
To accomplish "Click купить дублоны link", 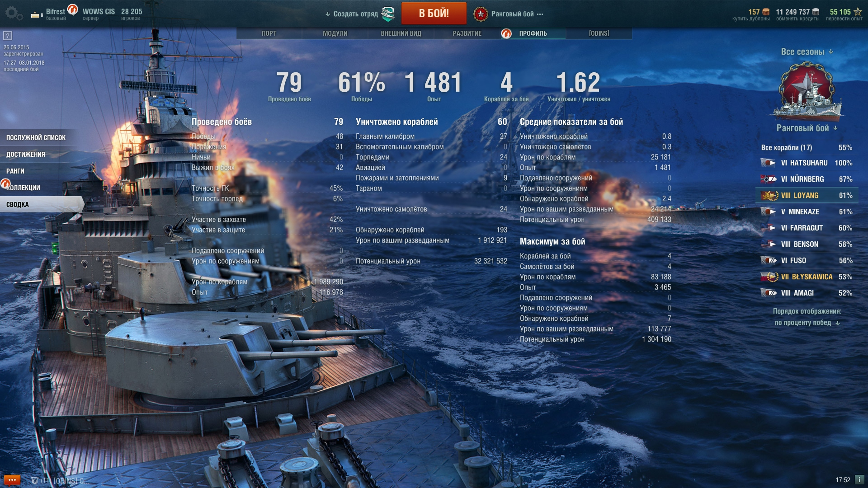I will click(x=751, y=19).
